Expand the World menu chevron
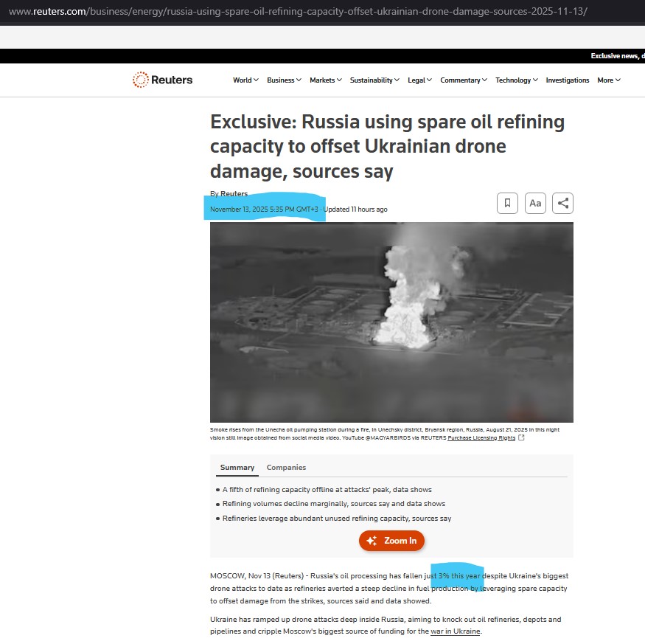 coord(256,80)
